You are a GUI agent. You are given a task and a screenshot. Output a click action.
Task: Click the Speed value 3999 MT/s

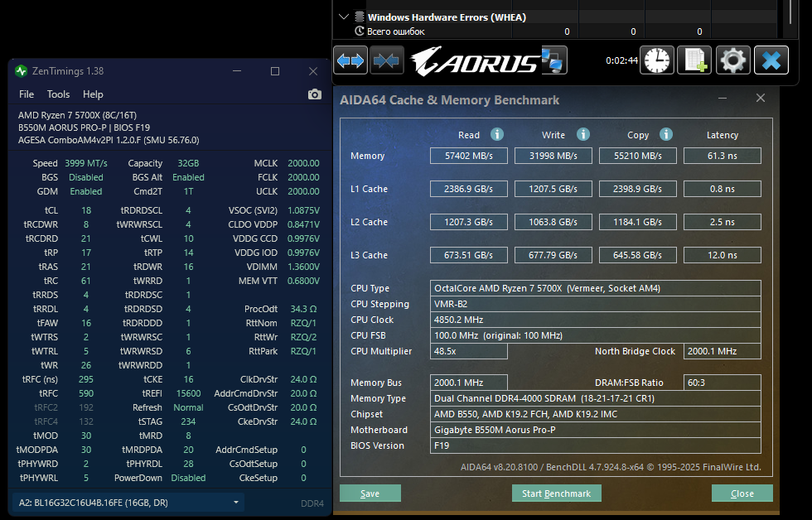tap(86, 163)
